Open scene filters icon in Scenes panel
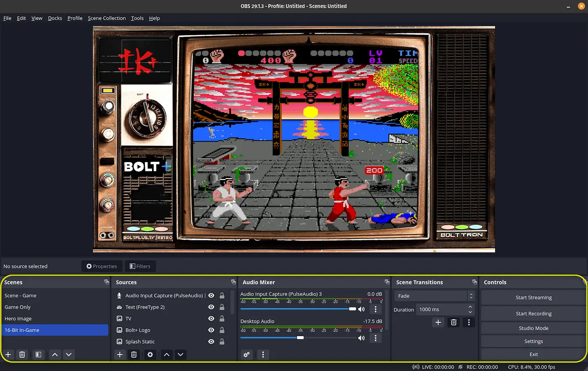Screen dimensions: 588x371 coord(38,355)
